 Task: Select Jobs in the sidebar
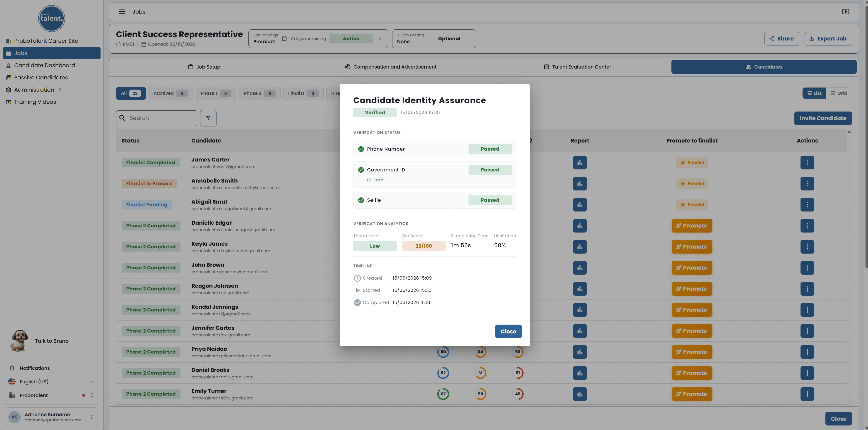coord(52,53)
